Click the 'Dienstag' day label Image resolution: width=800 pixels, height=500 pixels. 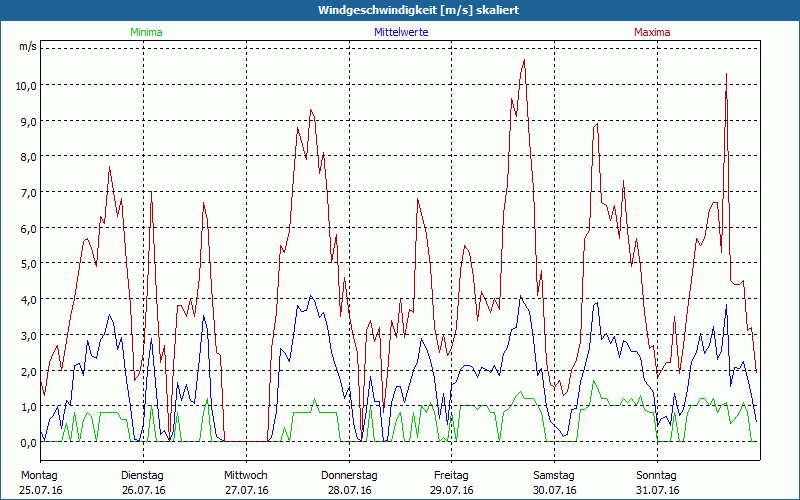click(142, 476)
